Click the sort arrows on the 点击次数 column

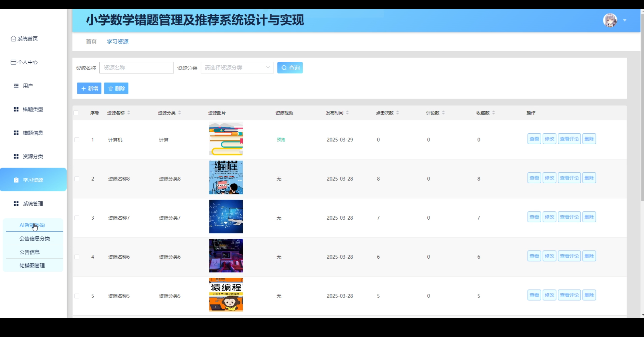397,113
